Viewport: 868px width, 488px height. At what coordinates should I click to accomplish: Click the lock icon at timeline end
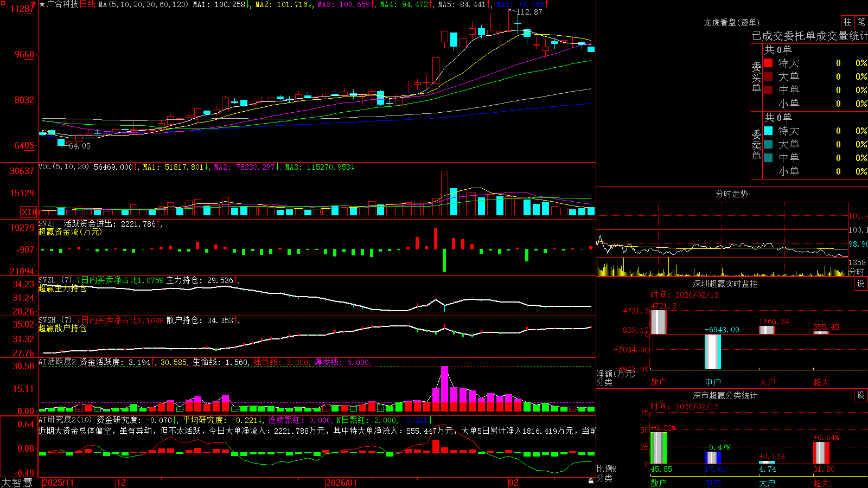coord(591,481)
